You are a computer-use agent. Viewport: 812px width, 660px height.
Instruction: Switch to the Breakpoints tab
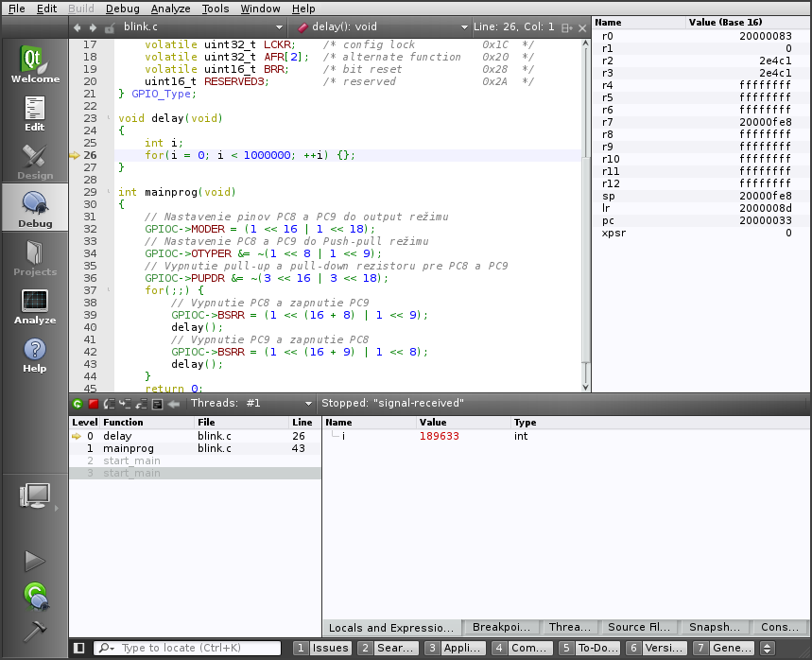(501, 627)
